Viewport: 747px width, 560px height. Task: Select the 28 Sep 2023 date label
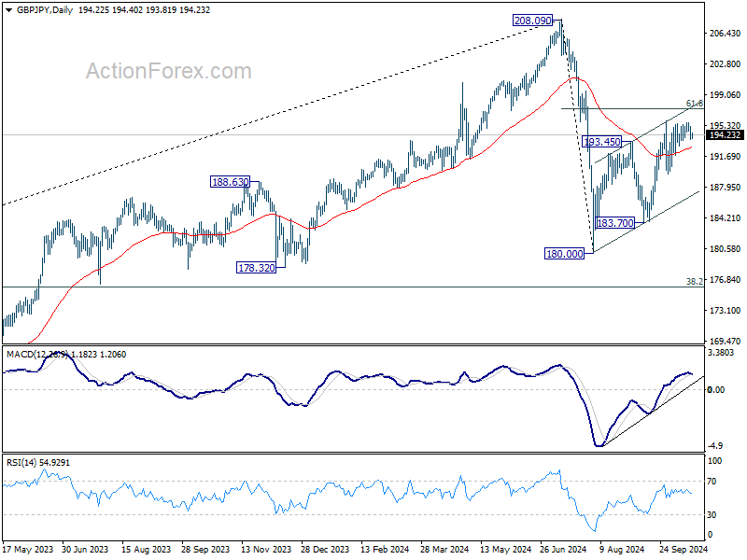coord(205,549)
